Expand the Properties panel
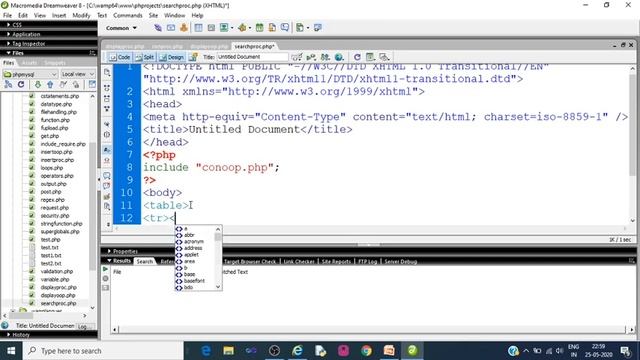This screenshot has height=360, width=640. tap(122, 251)
